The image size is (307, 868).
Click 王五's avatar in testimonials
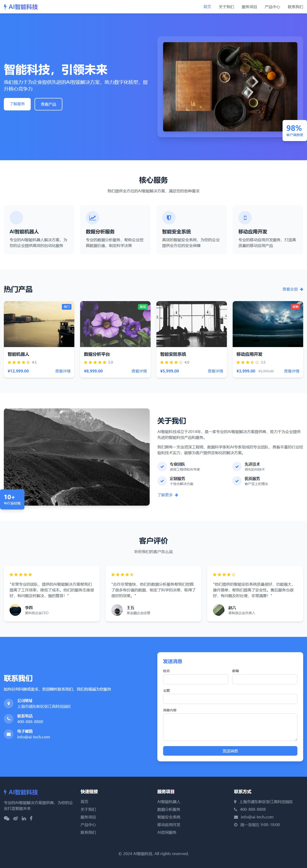coord(117,610)
